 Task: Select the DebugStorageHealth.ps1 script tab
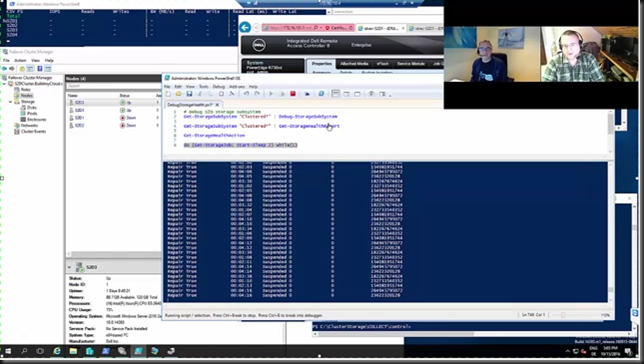click(190, 105)
